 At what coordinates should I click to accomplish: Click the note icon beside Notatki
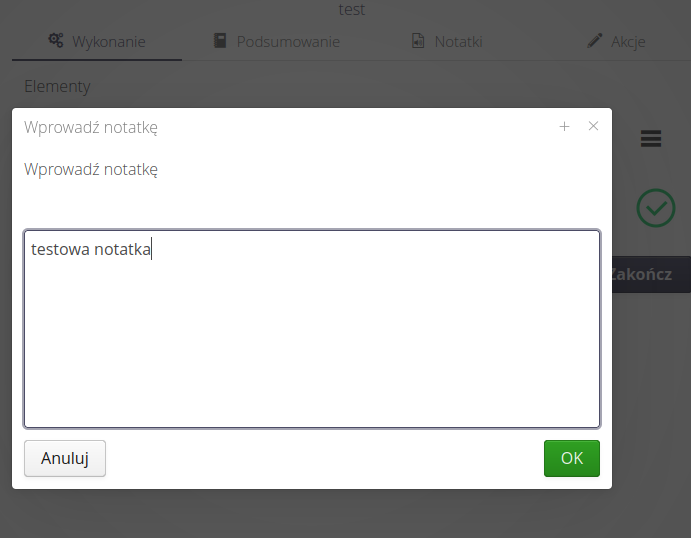418,41
